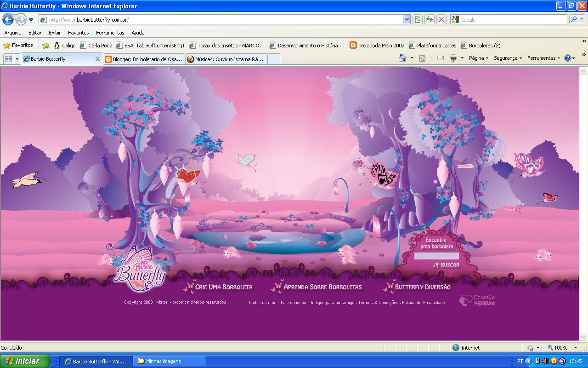588x368 pixels.
Task: Open the Arquivo menu
Action: pyautogui.click(x=13, y=33)
